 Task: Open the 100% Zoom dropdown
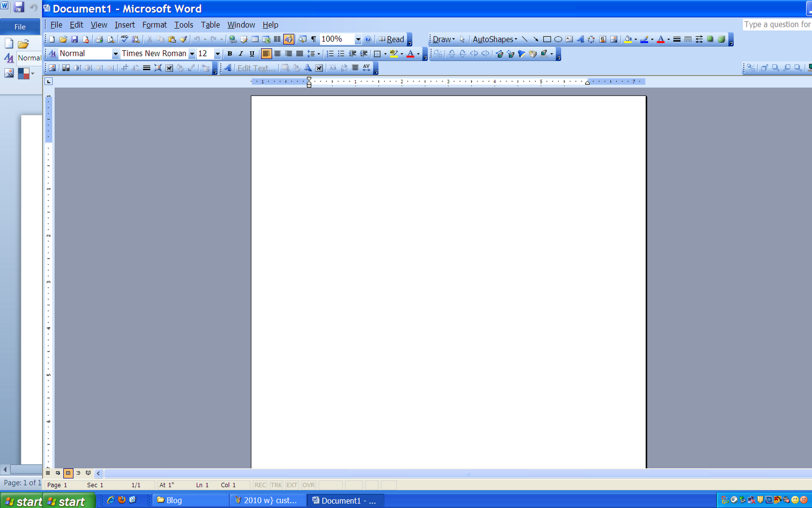point(341,39)
